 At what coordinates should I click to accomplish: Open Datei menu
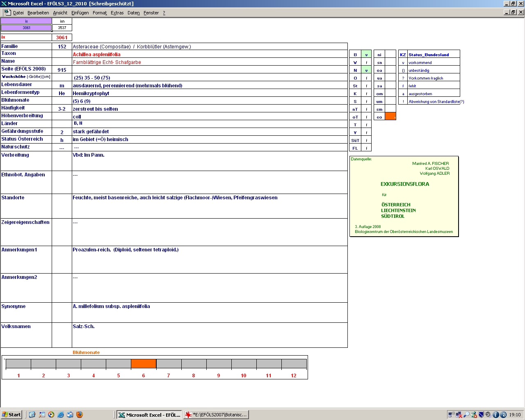pos(18,13)
